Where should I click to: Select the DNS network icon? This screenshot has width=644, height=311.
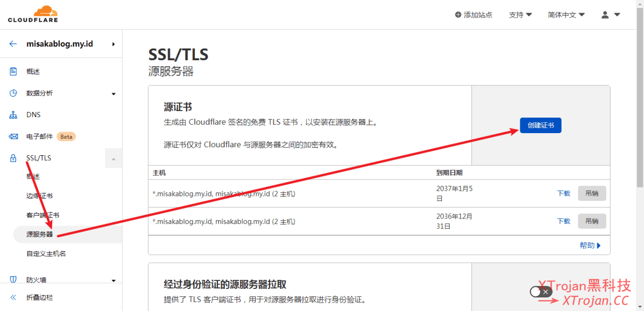(x=14, y=115)
